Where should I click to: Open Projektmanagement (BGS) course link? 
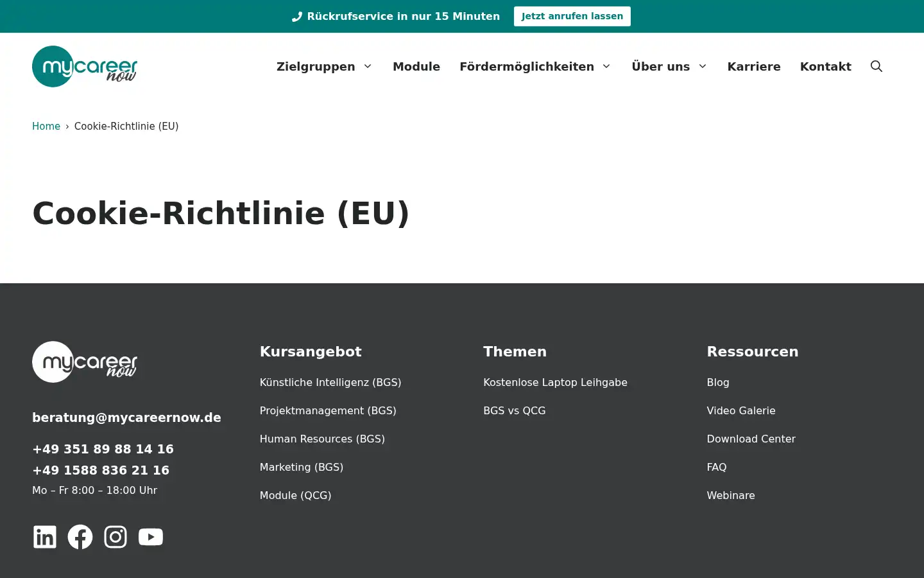328,410
